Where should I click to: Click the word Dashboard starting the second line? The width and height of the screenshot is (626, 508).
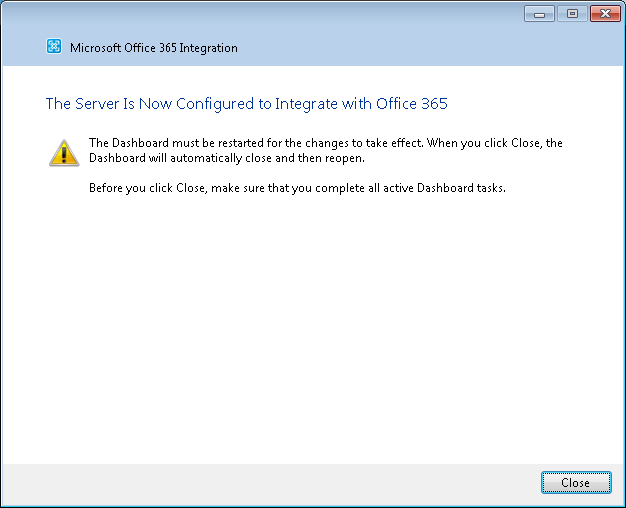click(x=117, y=158)
